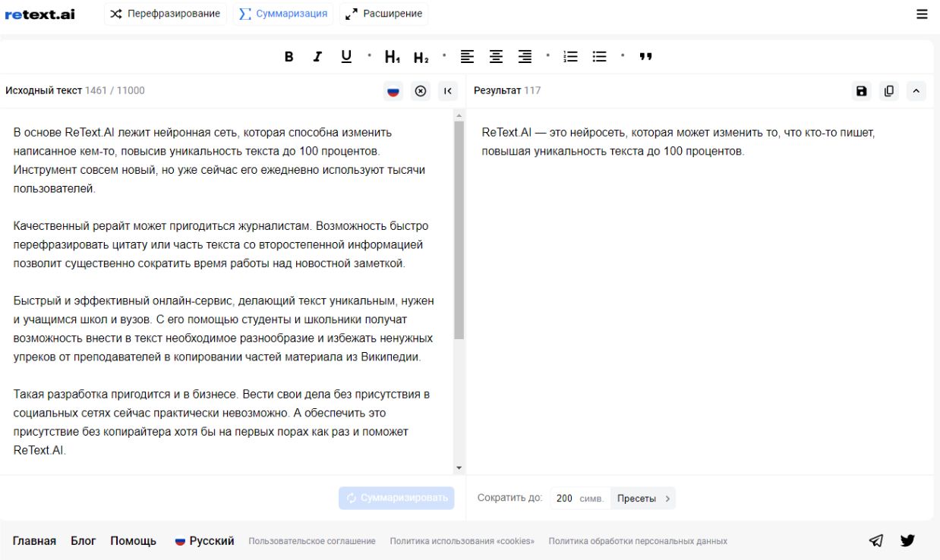940x560 pixels.
Task: Open the Telegram channel icon
Action: tap(876, 540)
